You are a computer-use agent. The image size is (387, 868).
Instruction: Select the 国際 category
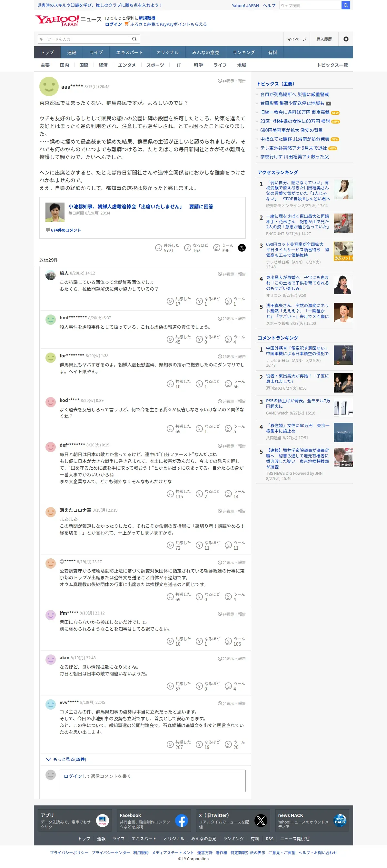[x=84, y=65]
